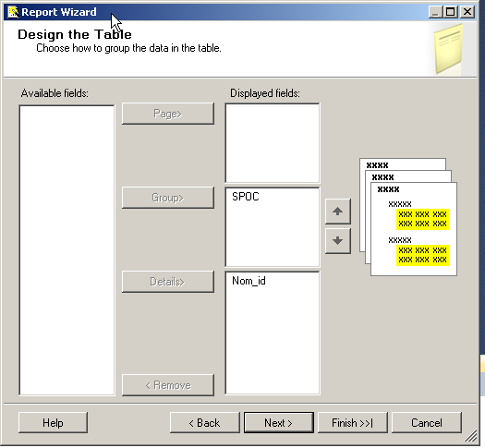The image size is (485, 448).
Task: Minimize the Report Wizard window
Action: pyautogui.click(x=435, y=12)
